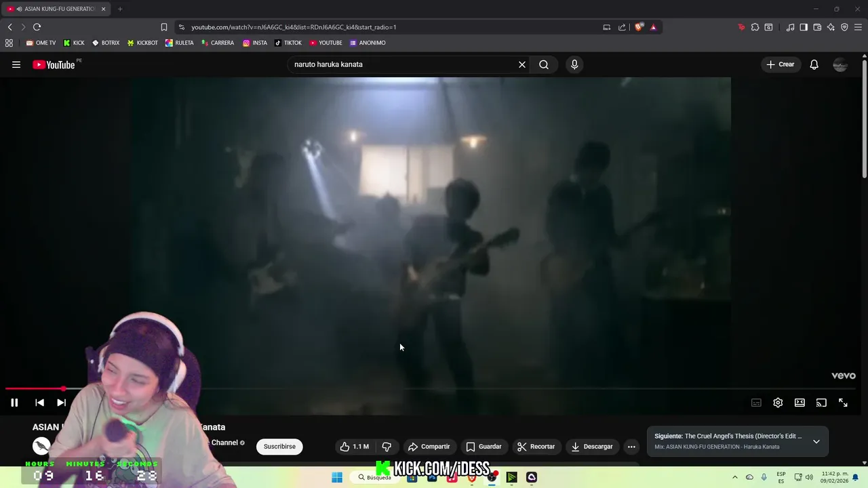The image size is (868, 488).
Task: Select the ASIAN KUNG-FU GENERATION browser tab
Action: [x=56, y=9]
